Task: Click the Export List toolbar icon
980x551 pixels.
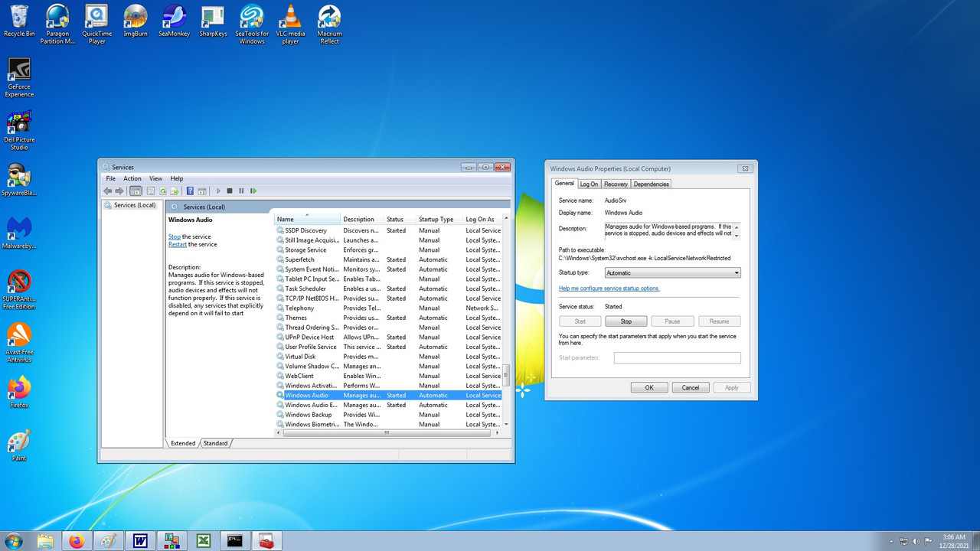Action: [175, 191]
